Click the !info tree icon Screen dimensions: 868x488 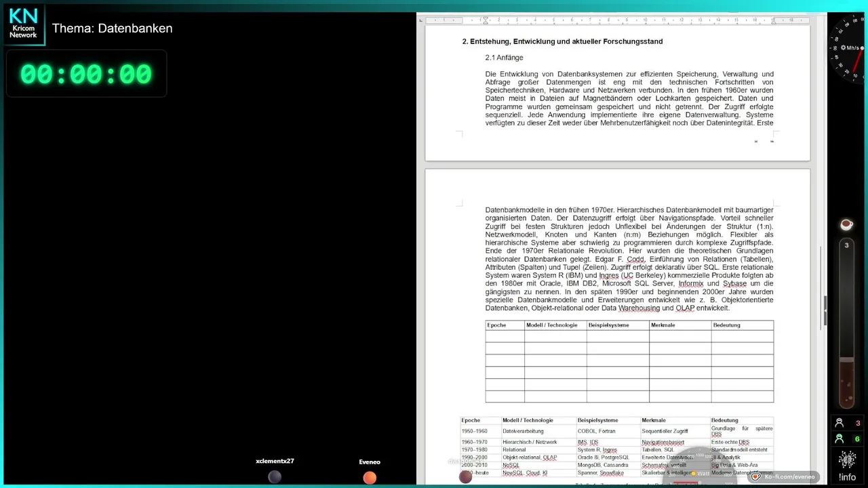coord(847,460)
